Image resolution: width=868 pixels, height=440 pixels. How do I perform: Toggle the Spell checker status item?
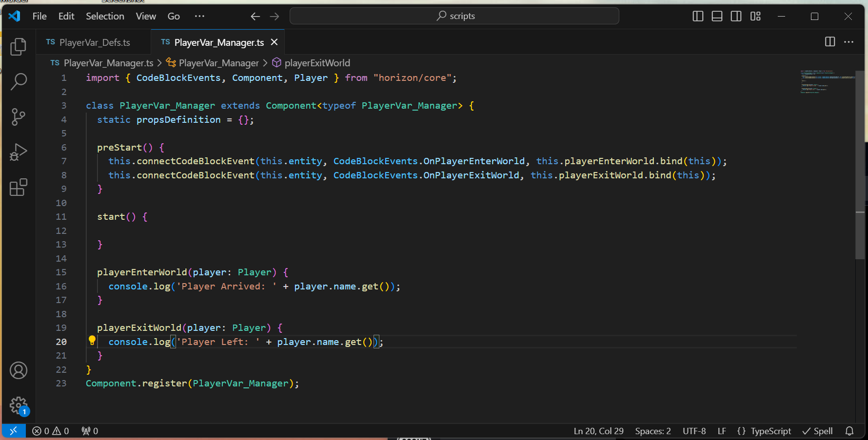[x=818, y=431]
